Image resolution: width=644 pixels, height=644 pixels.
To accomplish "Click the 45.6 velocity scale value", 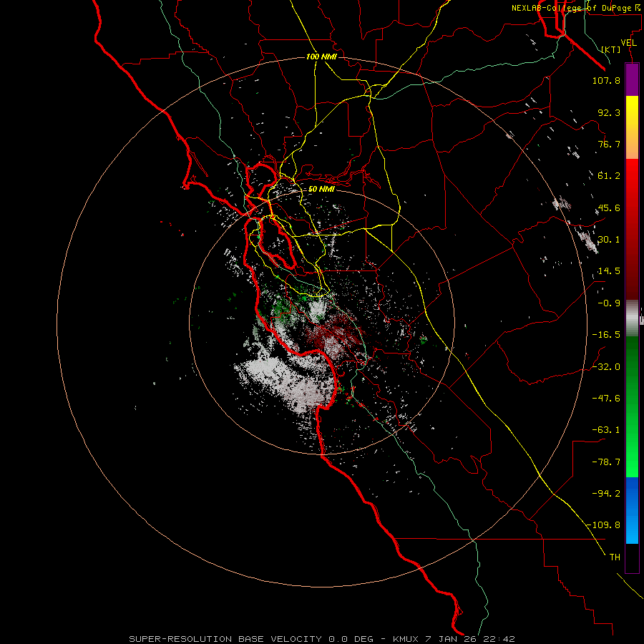I will [x=609, y=208].
